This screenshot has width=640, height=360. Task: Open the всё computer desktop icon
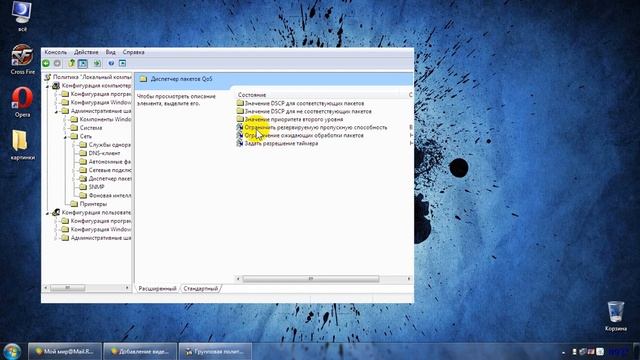[x=22, y=16]
